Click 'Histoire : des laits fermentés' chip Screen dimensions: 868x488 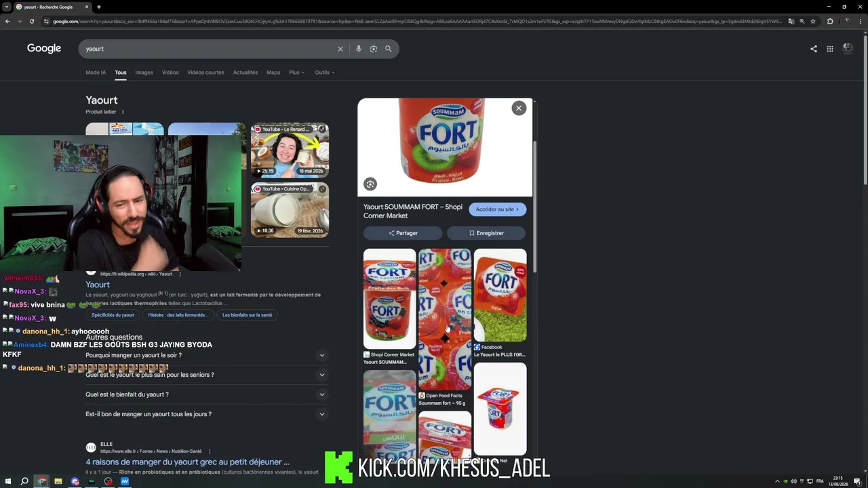click(178, 315)
